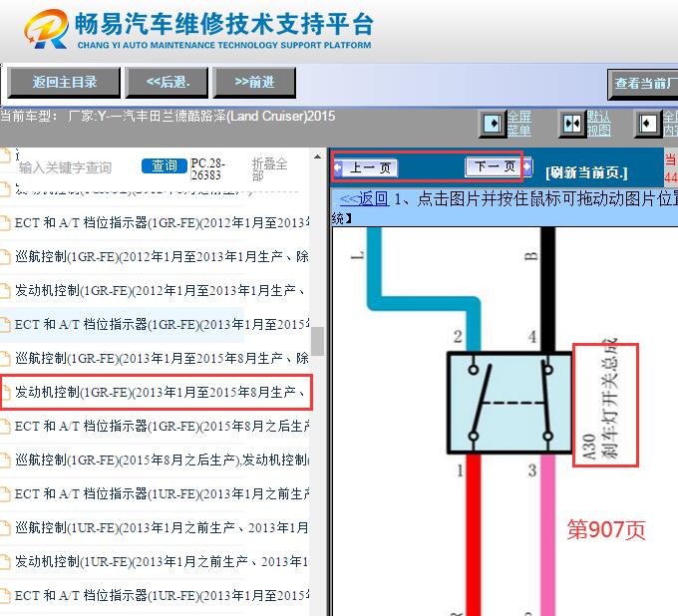Click 刷新当前页 link
Screen dimensions: 678x616
[586, 172]
